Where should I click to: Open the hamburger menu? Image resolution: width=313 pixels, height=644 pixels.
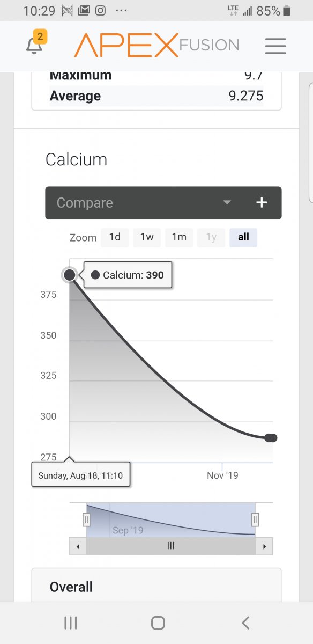(x=275, y=46)
